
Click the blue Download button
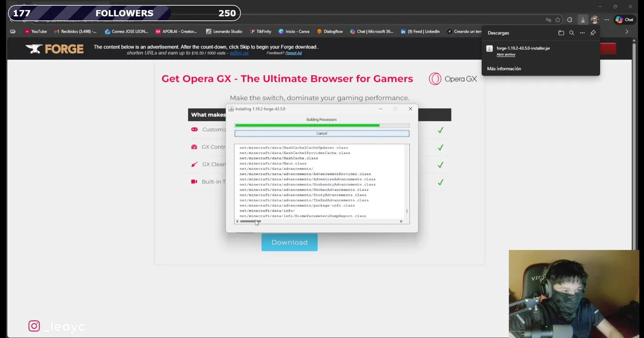[x=289, y=242]
